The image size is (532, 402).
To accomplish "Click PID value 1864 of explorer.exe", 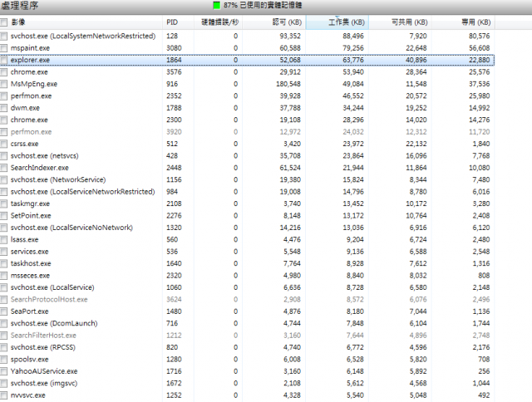I will (x=174, y=60).
